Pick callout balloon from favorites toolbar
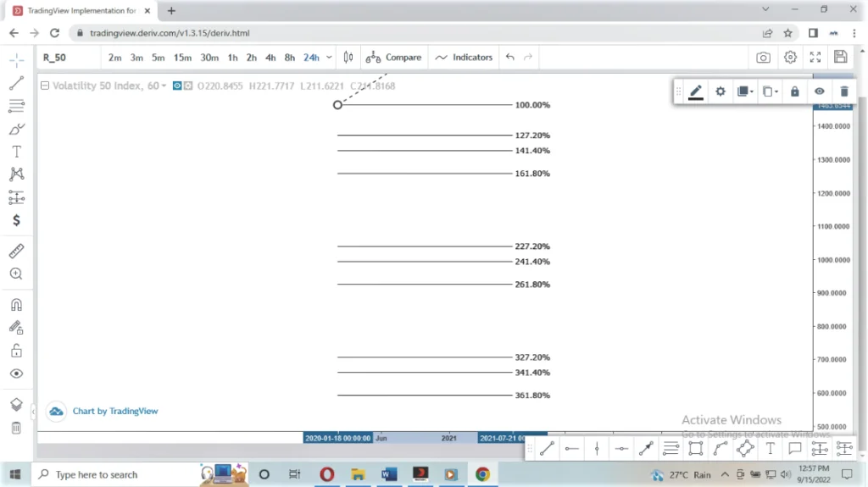This screenshot has width=868, height=487. pyautogui.click(x=795, y=449)
